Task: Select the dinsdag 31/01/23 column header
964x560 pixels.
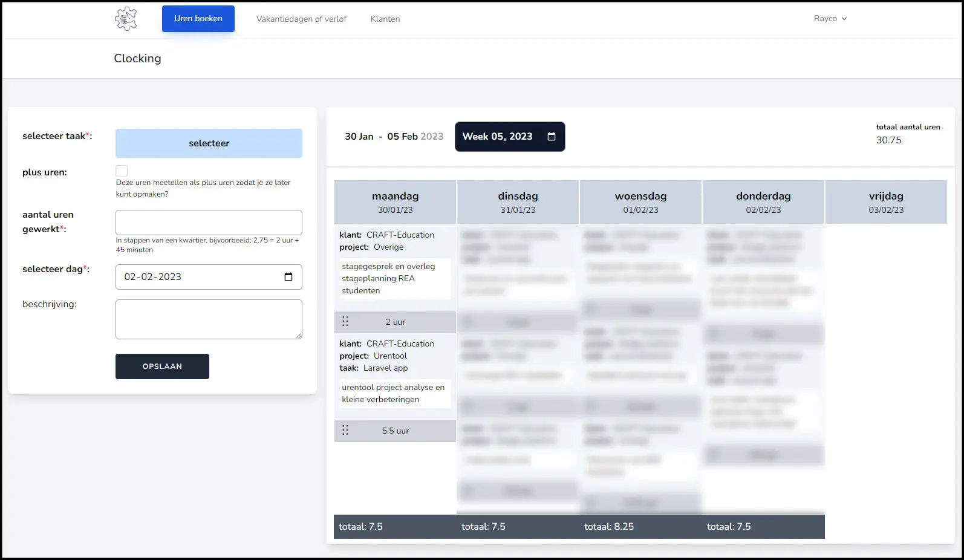Action: (x=518, y=202)
